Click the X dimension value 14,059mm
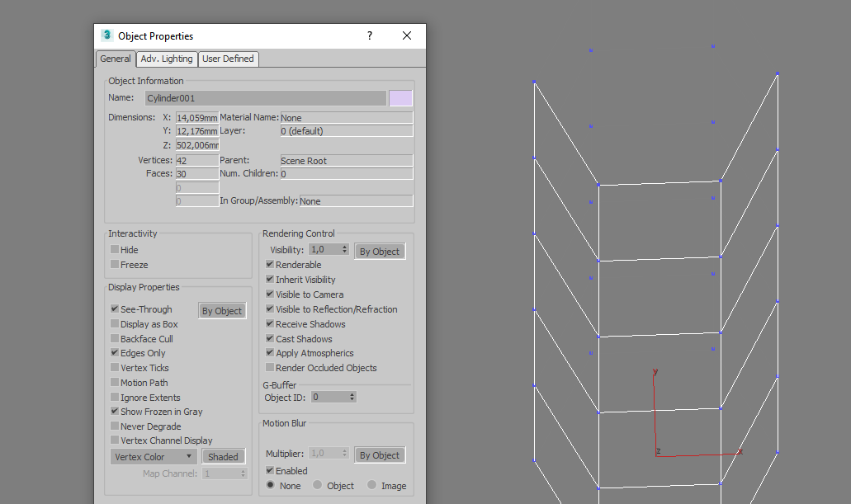 coord(197,118)
